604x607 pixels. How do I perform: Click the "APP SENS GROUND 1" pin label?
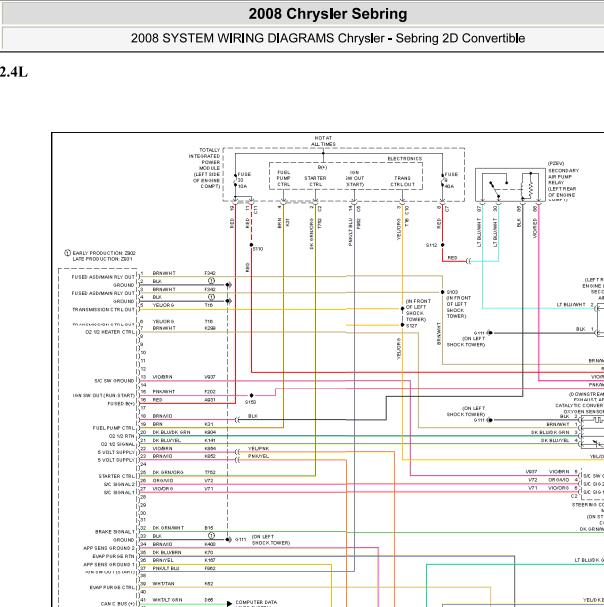pos(109,564)
